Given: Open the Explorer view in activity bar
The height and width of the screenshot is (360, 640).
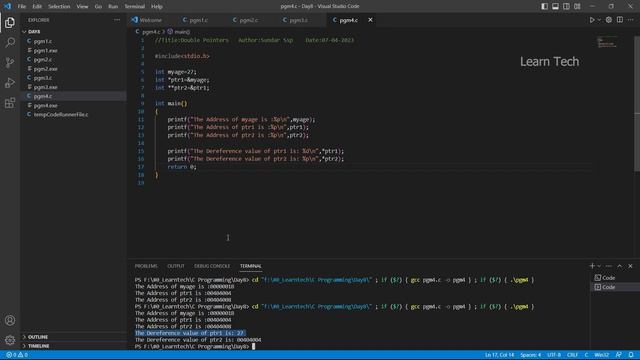Looking at the screenshot, I should click(10, 22).
